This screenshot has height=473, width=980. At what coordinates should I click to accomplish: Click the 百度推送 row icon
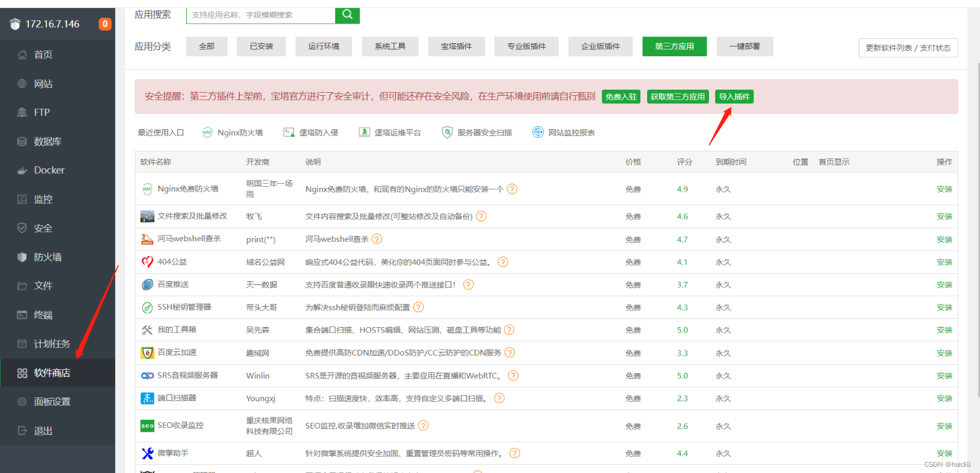click(147, 284)
